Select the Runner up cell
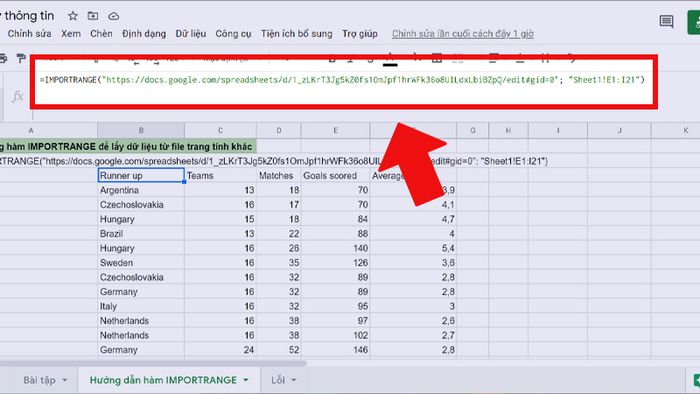Viewport: 700px width, 394px height. point(141,175)
